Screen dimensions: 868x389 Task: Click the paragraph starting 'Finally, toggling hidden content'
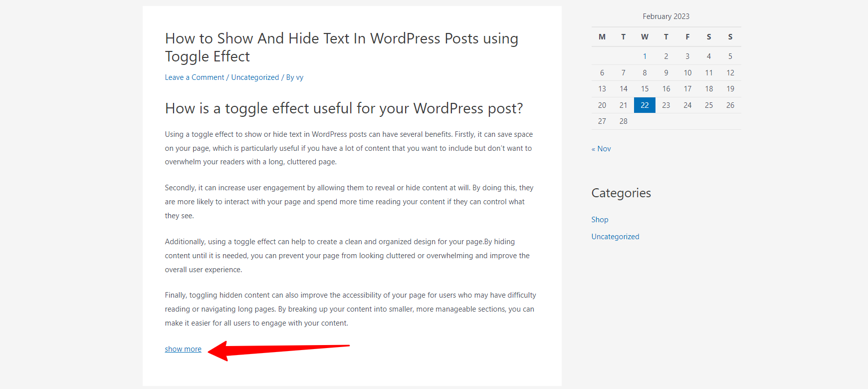(351, 309)
